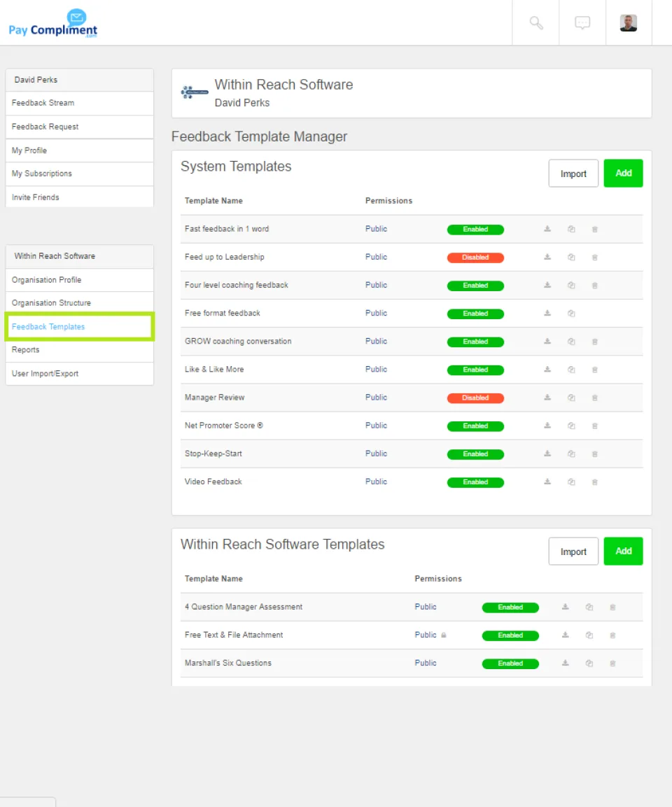The image size is (672, 807).
Task: Click the Within Reach Software organisation logo
Action: (195, 92)
